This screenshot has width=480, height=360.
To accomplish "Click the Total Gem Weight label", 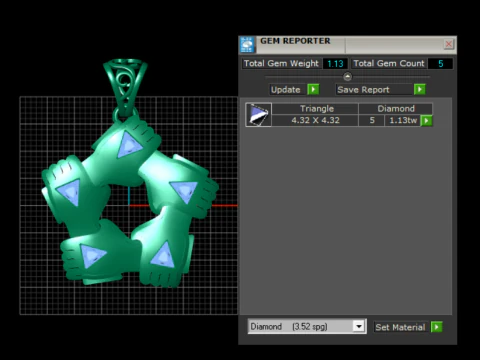I will (281, 64).
